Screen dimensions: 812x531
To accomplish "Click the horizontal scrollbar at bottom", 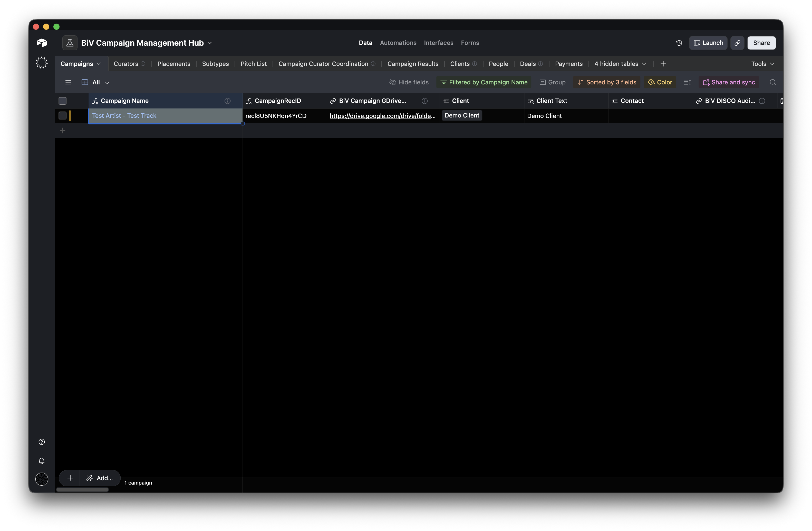I will click(82, 490).
